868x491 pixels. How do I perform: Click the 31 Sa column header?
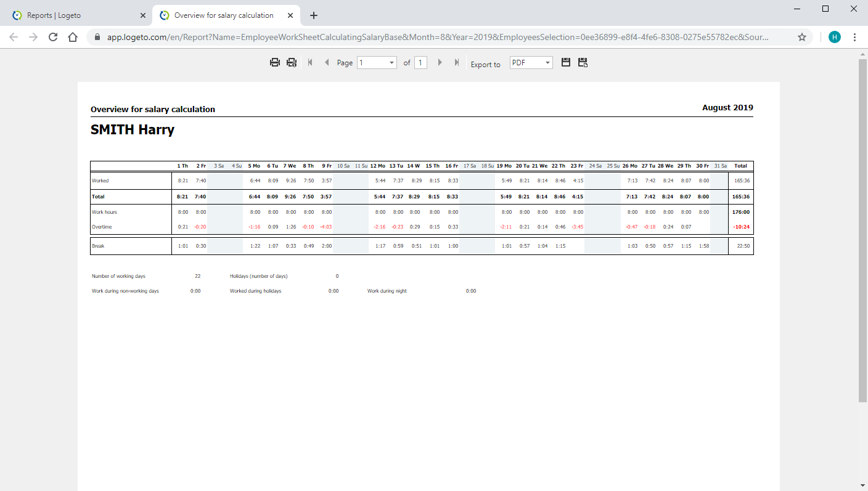721,166
